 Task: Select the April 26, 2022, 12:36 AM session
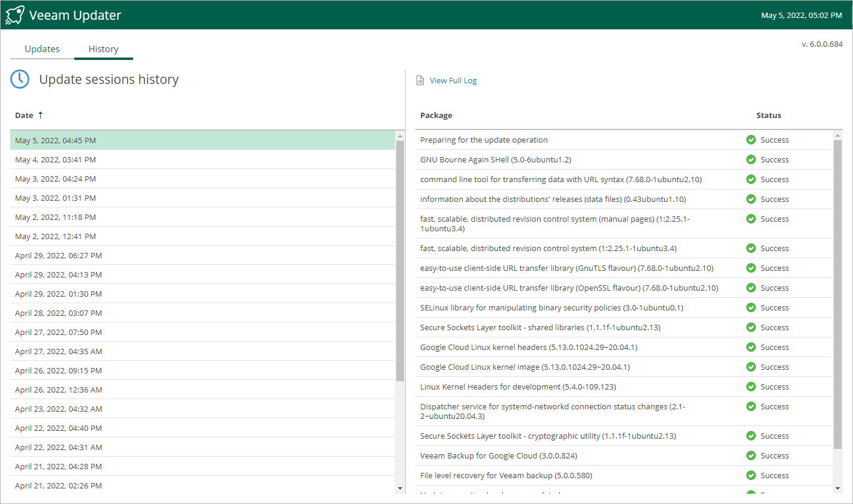[203, 390]
